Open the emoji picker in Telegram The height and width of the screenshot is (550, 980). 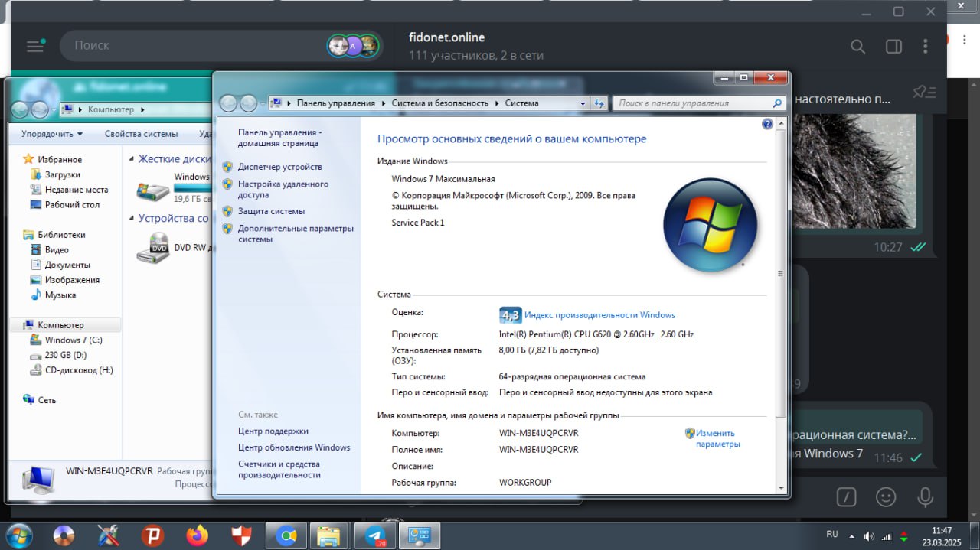coord(886,496)
